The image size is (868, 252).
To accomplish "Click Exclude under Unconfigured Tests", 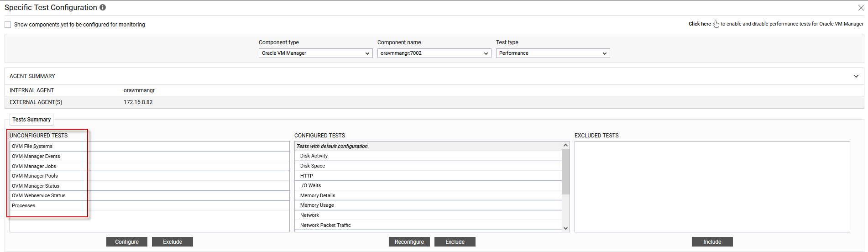I will [x=173, y=242].
